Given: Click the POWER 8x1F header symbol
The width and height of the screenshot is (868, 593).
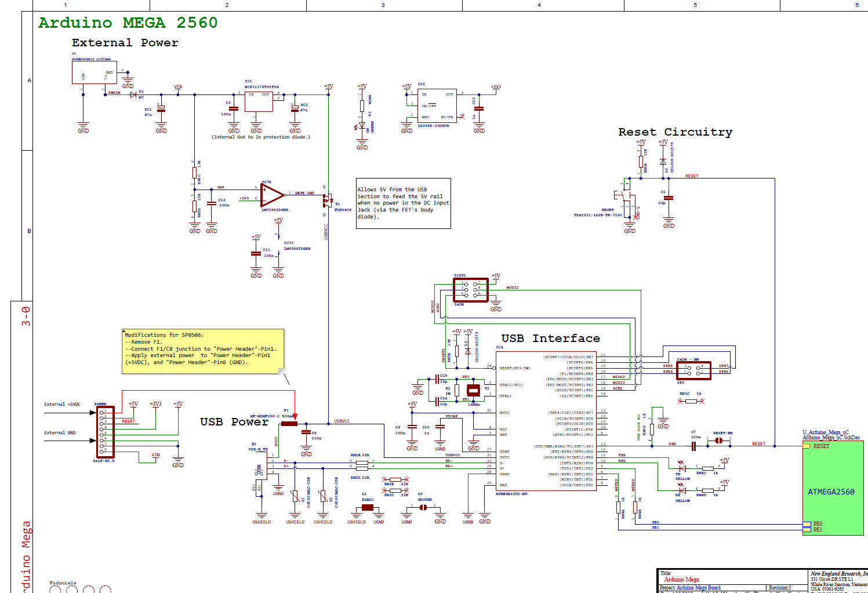Looking at the screenshot, I should (105, 432).
